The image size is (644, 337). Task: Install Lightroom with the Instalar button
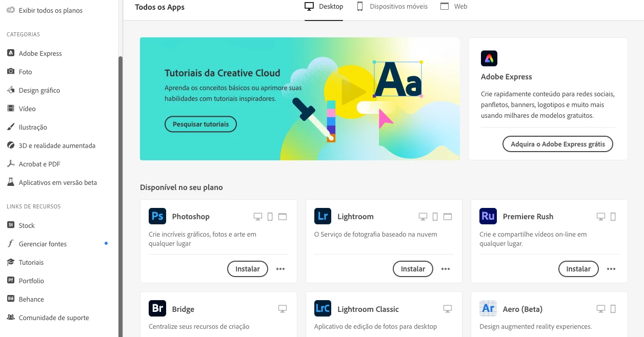point(413,269)
